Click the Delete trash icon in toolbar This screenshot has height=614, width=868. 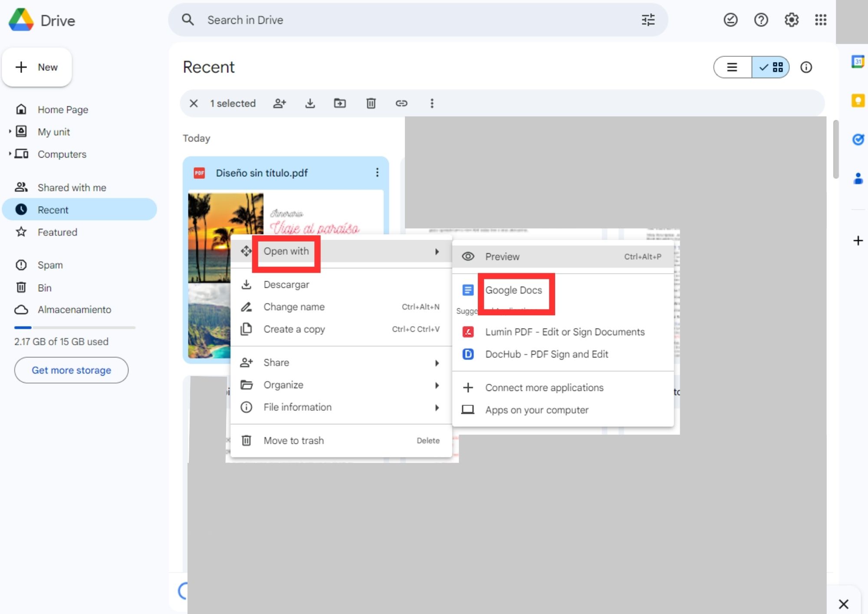[370, 103]
